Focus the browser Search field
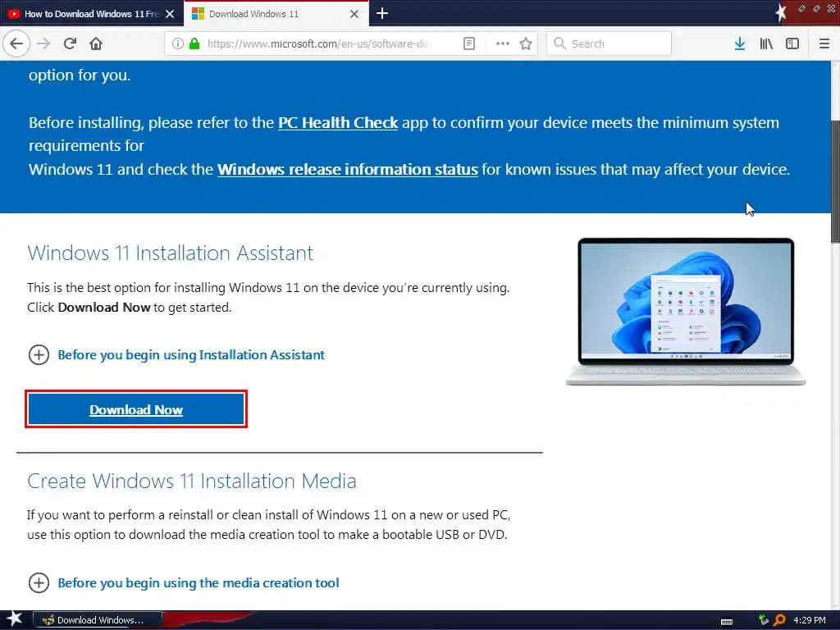Screen dimensions: 840x630 click(609, 43)
